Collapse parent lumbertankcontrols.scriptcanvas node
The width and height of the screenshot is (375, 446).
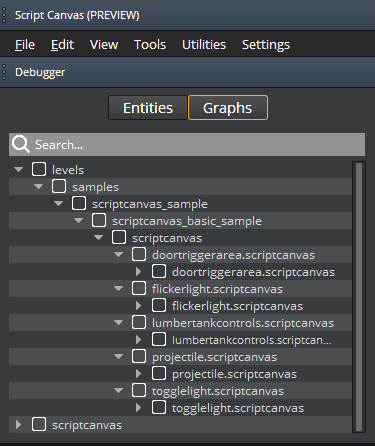point(118,322)
